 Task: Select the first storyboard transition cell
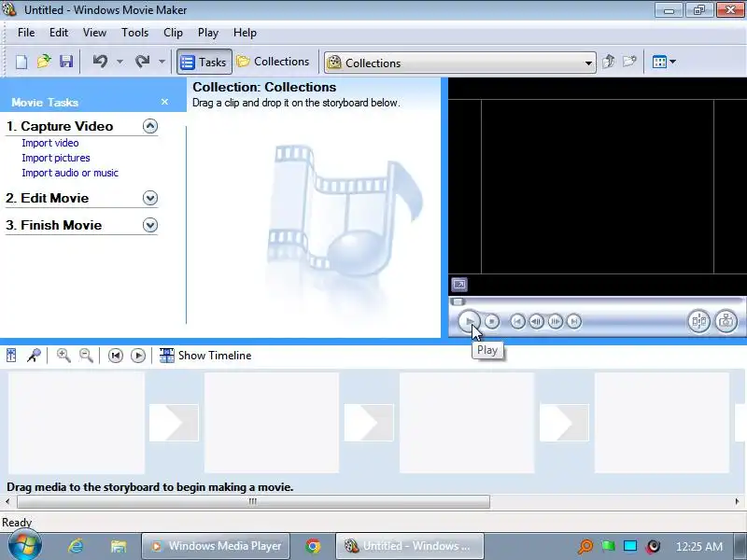[x=174, y=423]
